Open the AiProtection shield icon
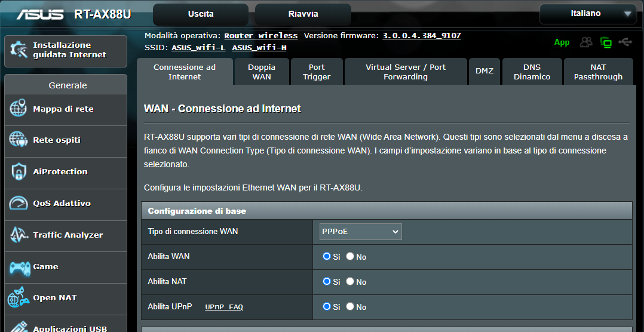 pyautogui.click(x=19, y=171)
